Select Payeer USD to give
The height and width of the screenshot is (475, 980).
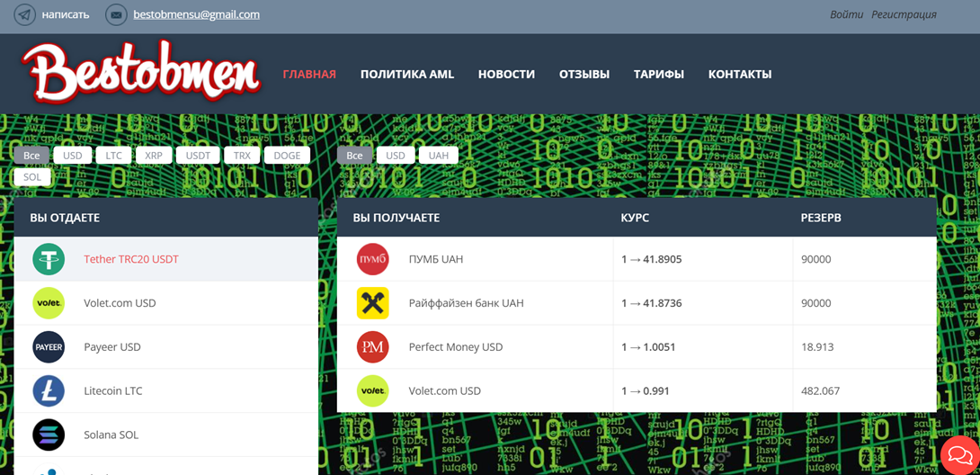112,347
